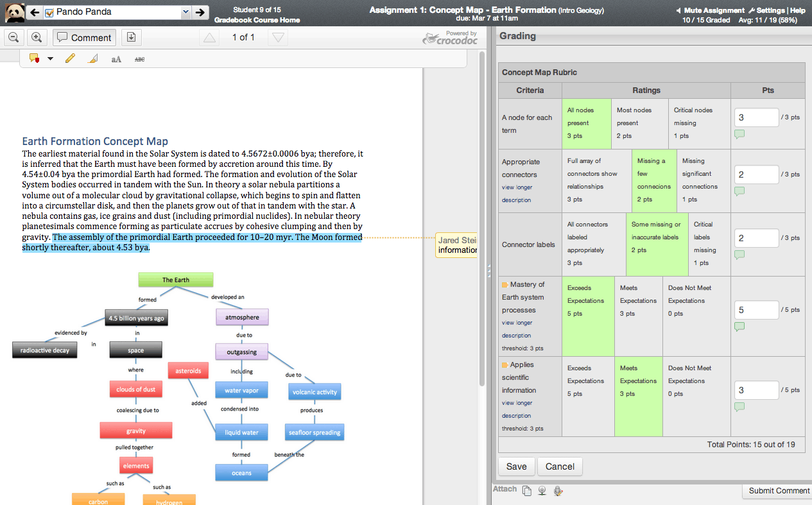Select Most nodes present 2 pts rating
Image resolution: width=812 pixels, height=505 pixels.
click(x=640, y=123)
